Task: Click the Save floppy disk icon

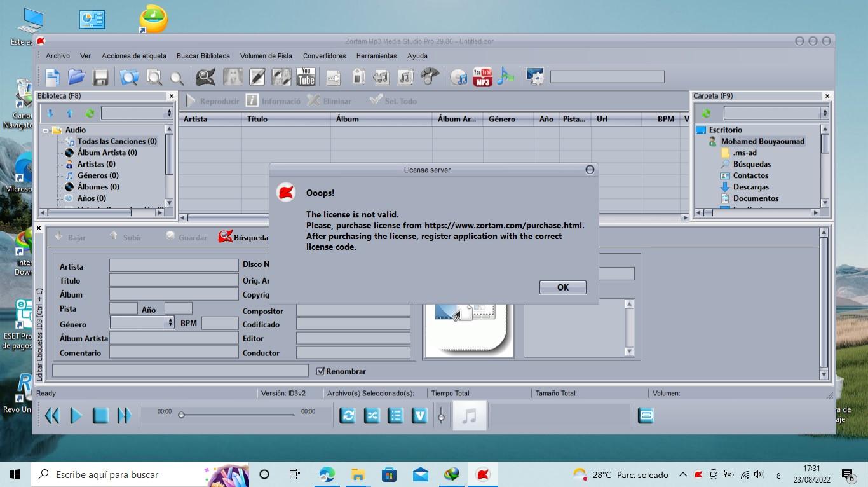Action: (100, 78)
